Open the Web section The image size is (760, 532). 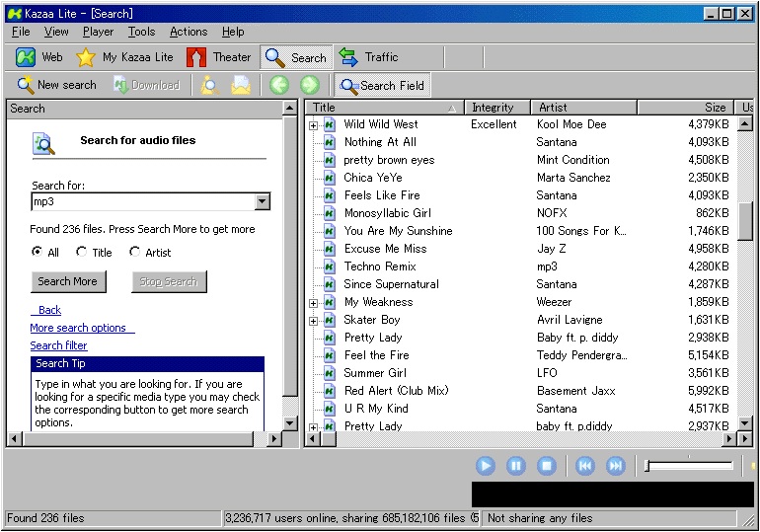[38, 57]
